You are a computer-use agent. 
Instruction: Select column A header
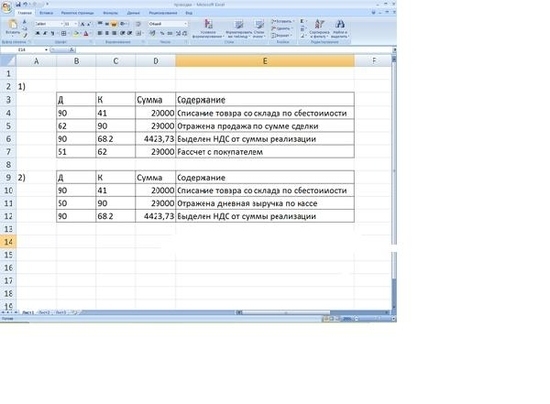[x=36, y=61]
